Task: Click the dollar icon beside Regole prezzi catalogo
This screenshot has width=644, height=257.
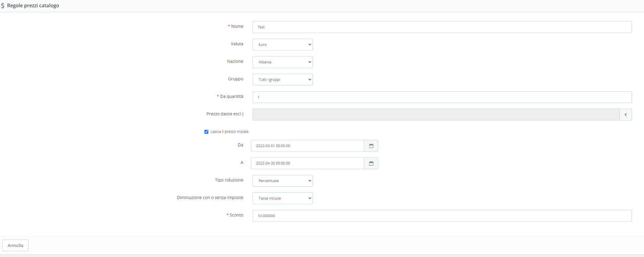Action: coord(3,6)
